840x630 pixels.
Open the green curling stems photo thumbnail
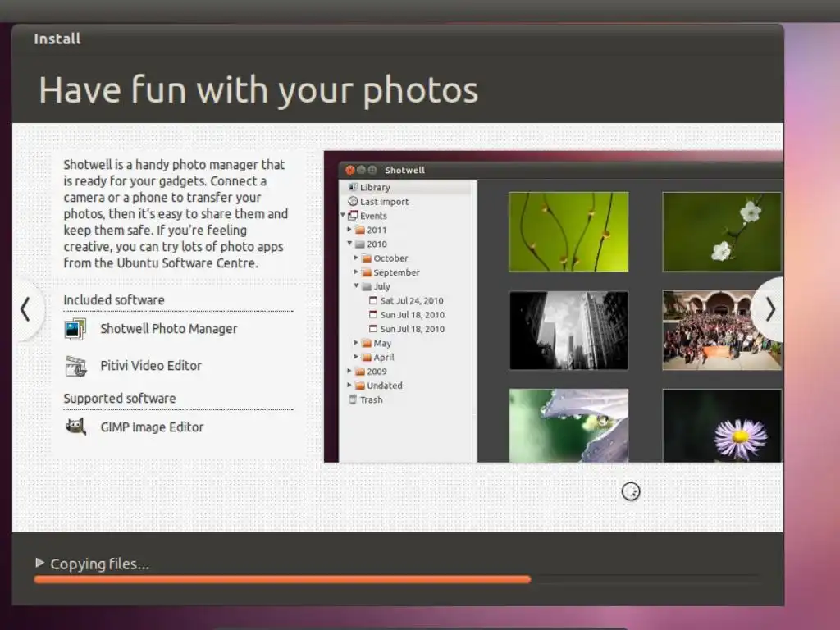coord(568,231)
